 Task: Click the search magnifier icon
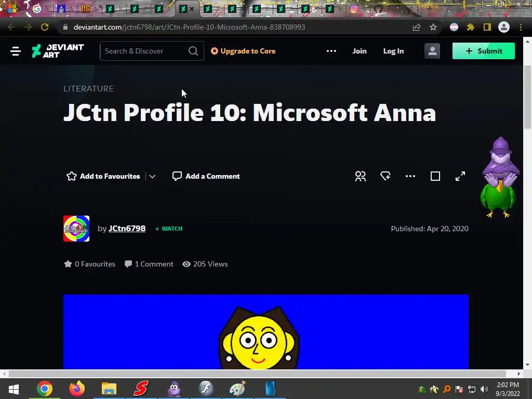(x=193, y=51)
